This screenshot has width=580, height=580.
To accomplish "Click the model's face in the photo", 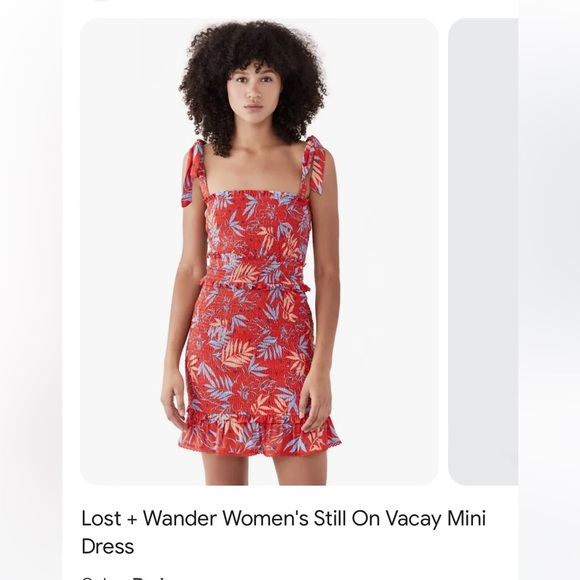I will pyautogui.click(x=254, y=92).
